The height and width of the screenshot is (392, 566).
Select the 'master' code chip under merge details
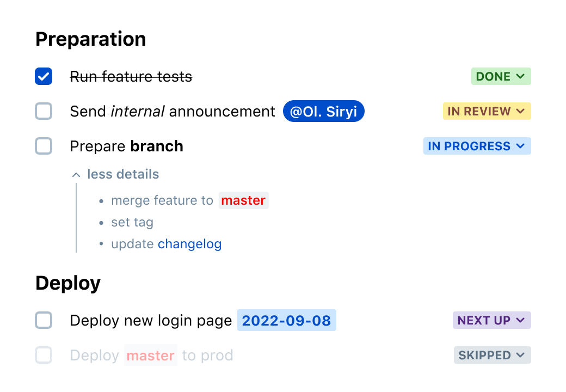[x=243, y=200]
